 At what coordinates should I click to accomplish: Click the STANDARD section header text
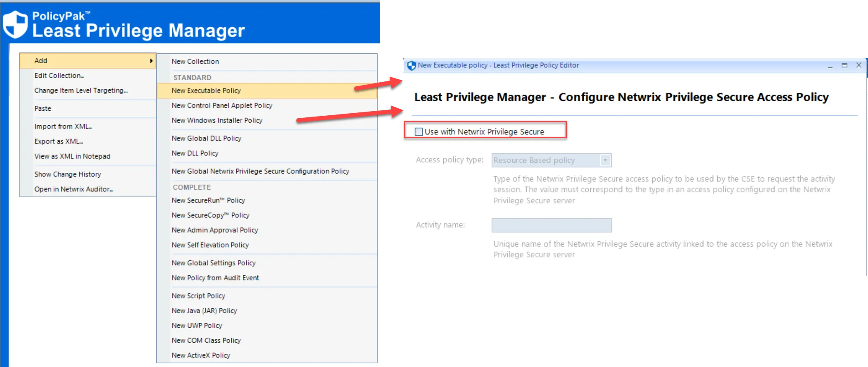pos(192,78)
